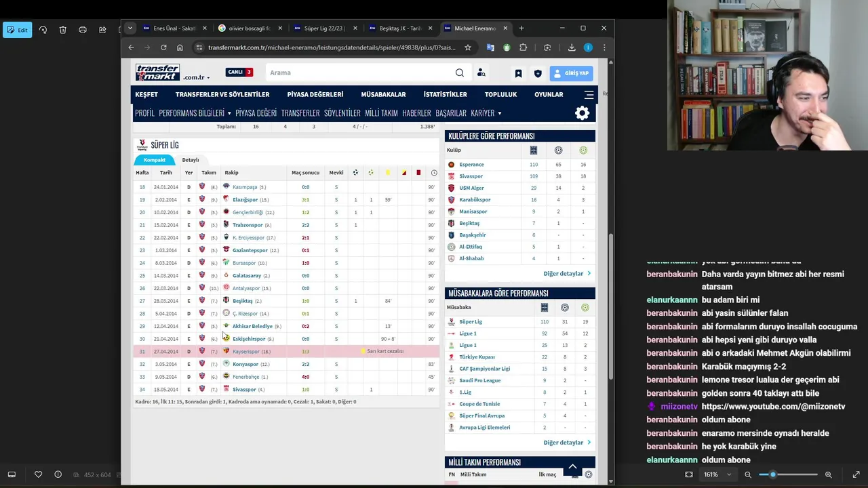Open the Google Translate extension
This screenshot has width=868, height=488.
click(x=490, y=47)
